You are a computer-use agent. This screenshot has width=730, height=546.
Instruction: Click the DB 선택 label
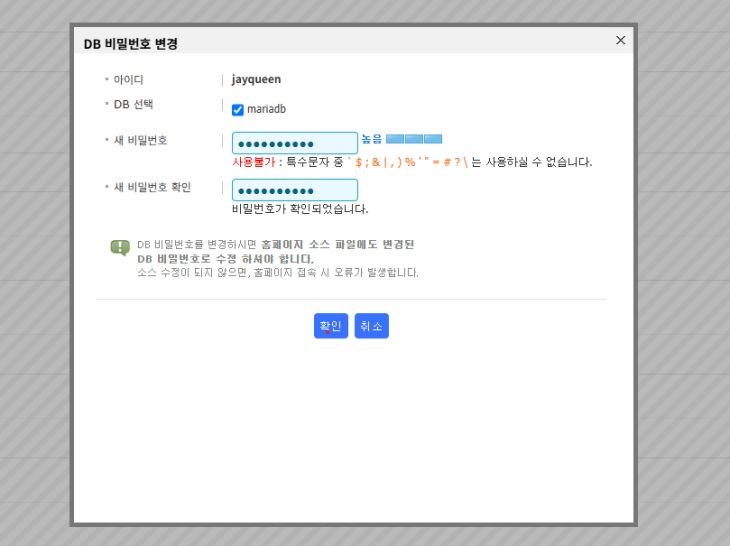click(x=133, y=104)
